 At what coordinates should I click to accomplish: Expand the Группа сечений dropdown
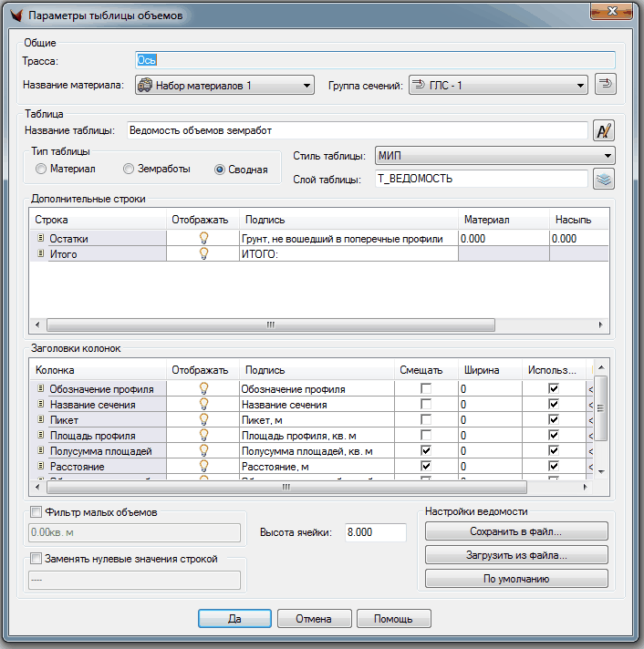tap(497, 87)
